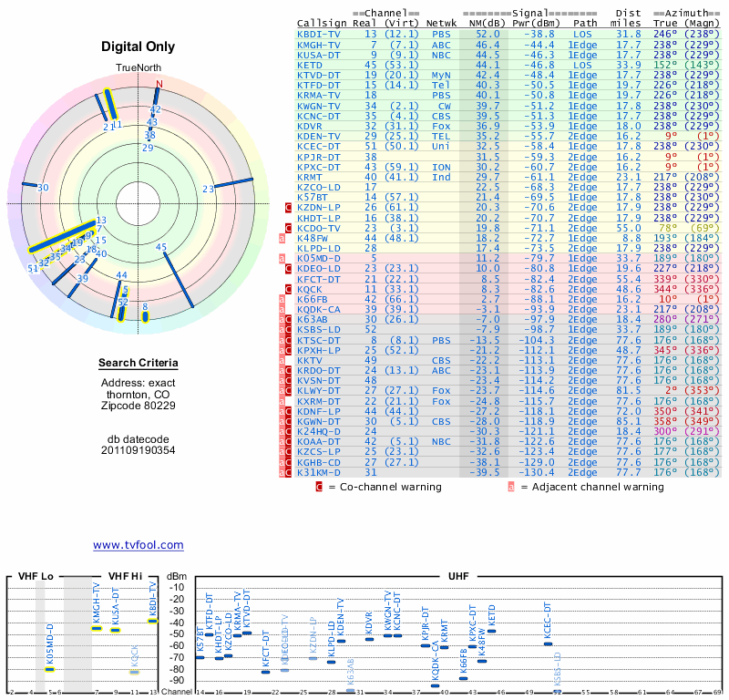
Task: Click the Search Criteria heading
Action: click(139, 363)
